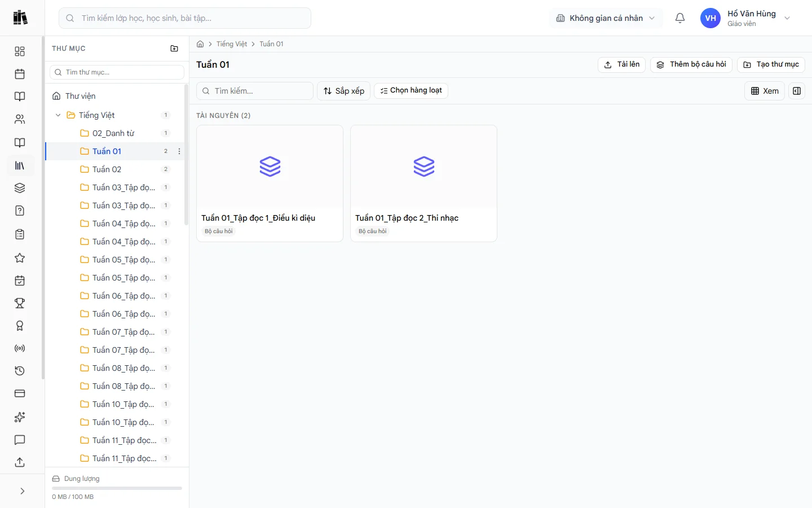Open the upload tray icon in sidebar
Image resolution: width=812 pixels, height=508 pixels.
pos(20,462)
